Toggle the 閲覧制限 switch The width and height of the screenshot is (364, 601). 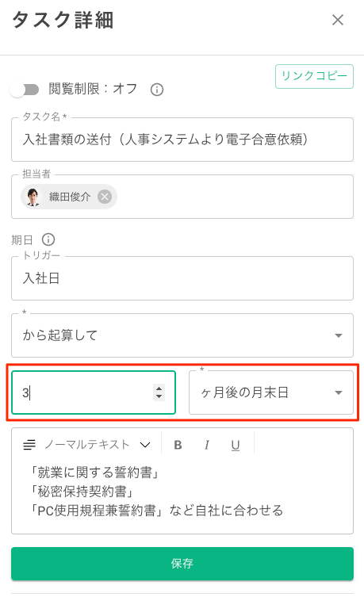coord(25,90)
